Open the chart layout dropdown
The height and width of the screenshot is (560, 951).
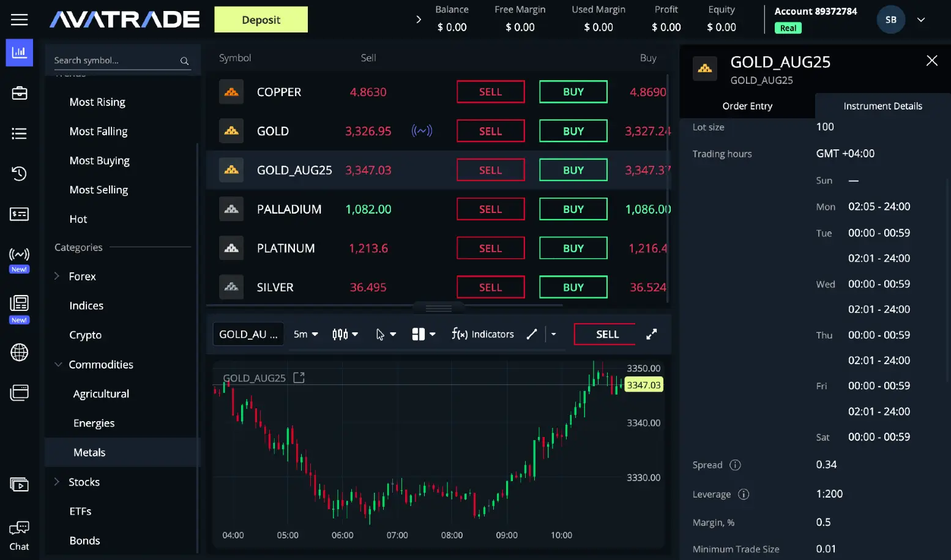(x=423, y=334)
